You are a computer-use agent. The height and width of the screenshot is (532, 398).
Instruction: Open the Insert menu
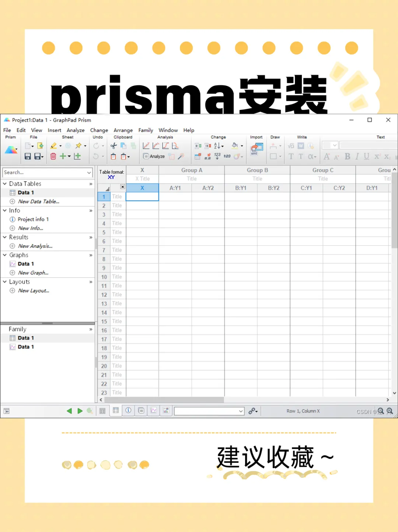click(x=54, y=130)
